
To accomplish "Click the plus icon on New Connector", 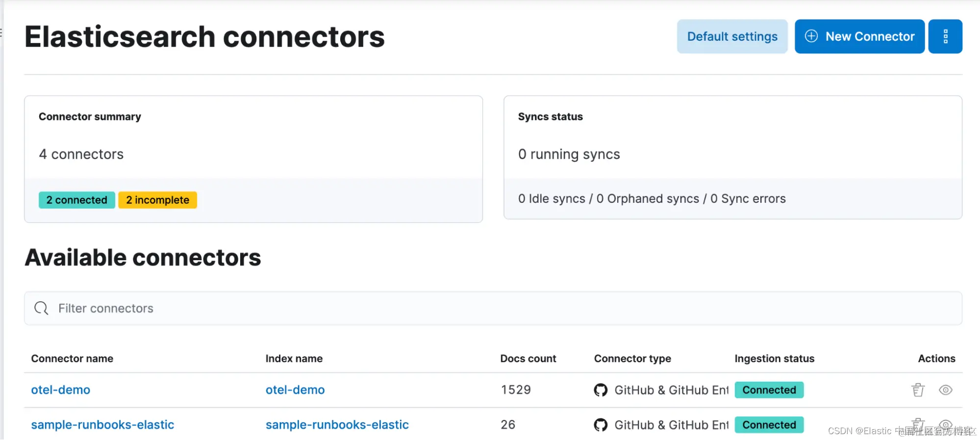I will point(811,36).
